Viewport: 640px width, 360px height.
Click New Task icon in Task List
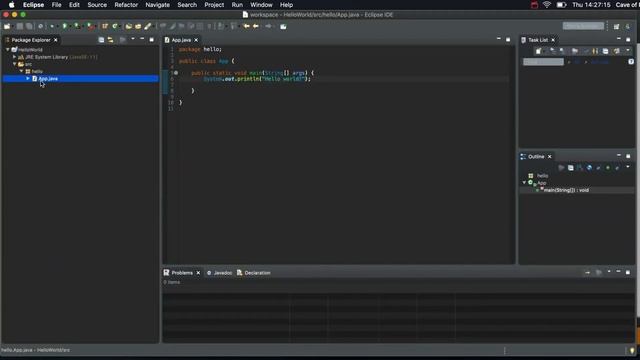click(538, 51)
